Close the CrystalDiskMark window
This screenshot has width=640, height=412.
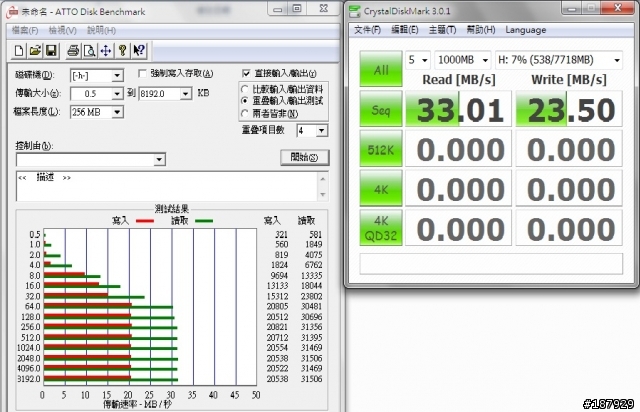(618, 7)
